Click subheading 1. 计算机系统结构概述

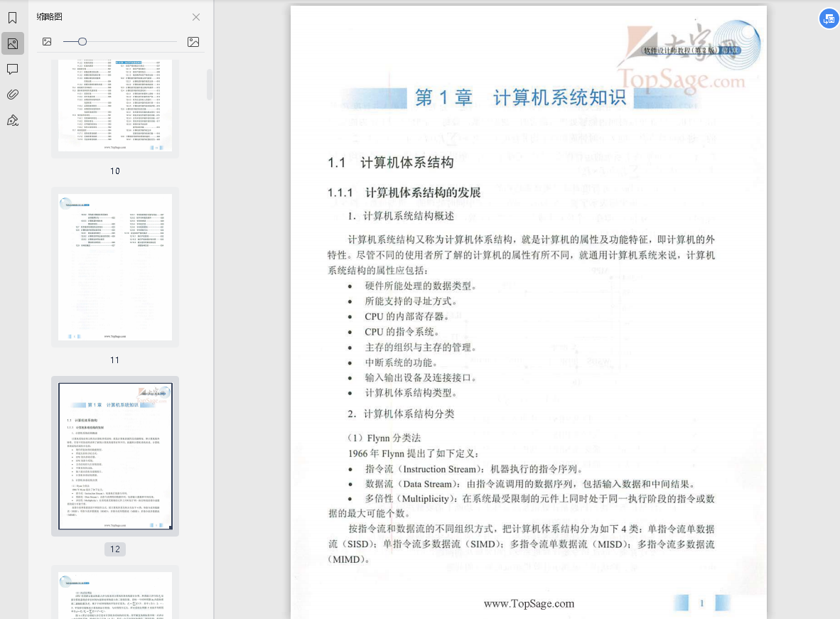401,216
